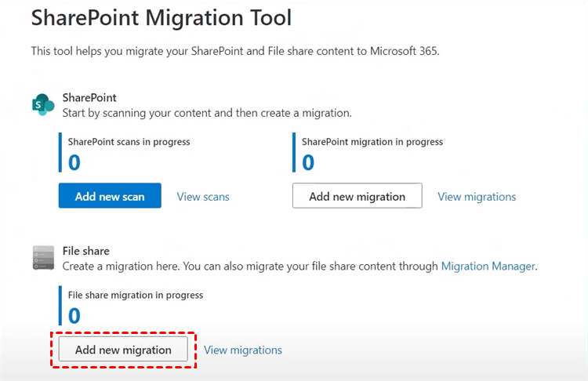The image size is (588, 381).
Task: Add new migration in File share section
Action: point(123,350)
